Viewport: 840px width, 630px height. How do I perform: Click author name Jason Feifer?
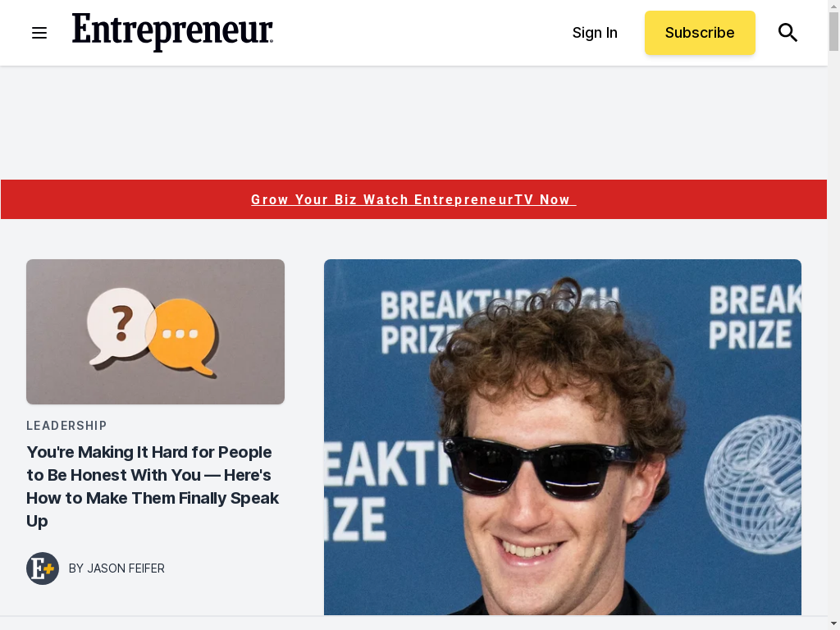tap(126, 568)
